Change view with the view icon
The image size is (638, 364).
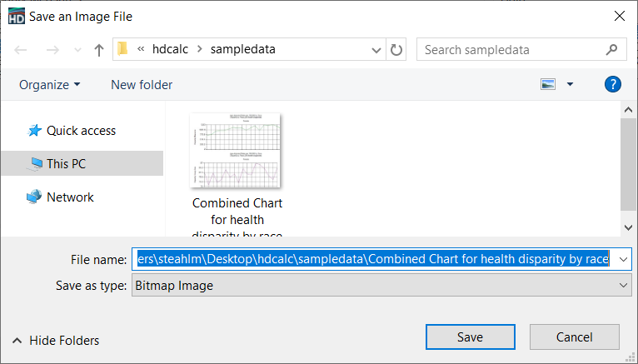pyautogui.click(x=547, y=84)
